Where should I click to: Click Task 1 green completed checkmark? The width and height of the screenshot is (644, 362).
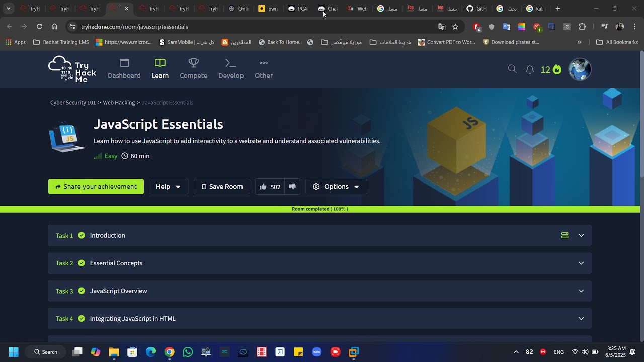click(82, 236)
